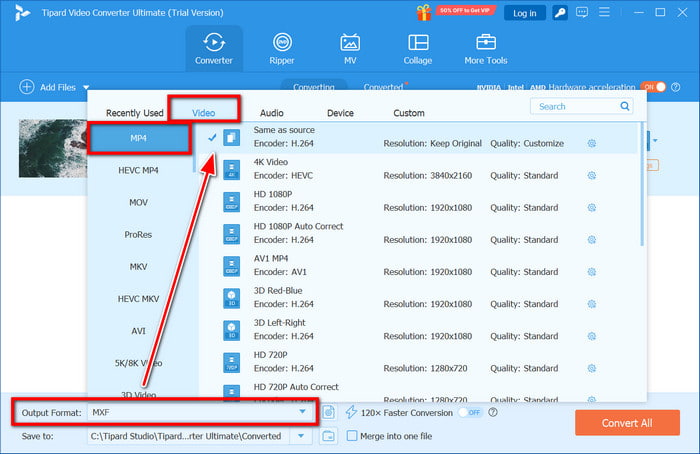Open settings gear for HD 720P
The height and width of the screenshot is (454, 700).
[592, 368]
